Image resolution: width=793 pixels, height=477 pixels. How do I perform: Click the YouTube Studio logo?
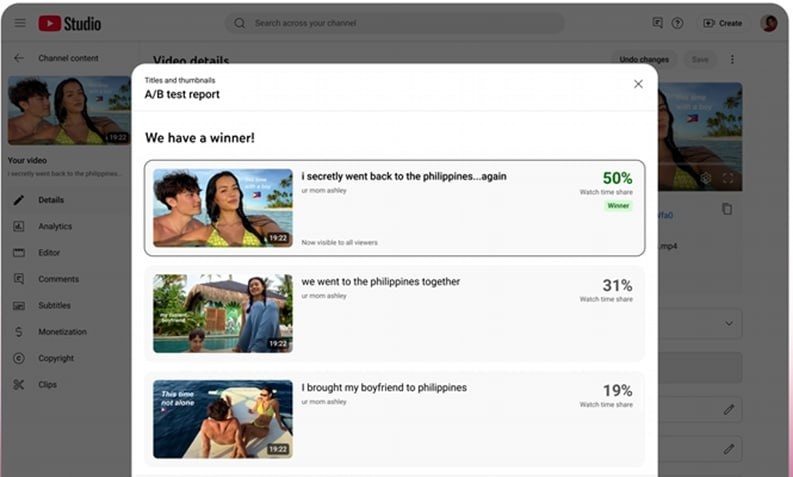point(70,23)
